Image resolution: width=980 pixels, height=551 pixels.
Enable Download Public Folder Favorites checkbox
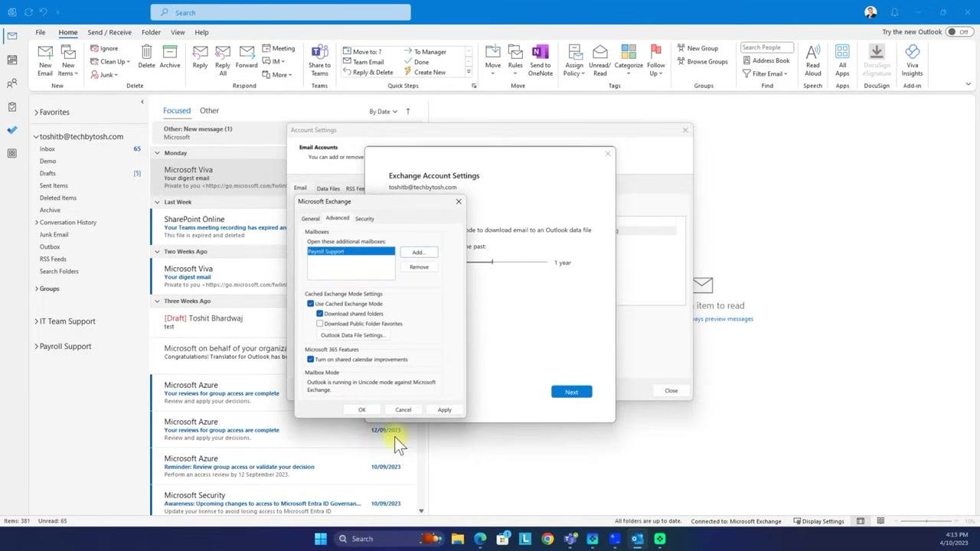point(320,324)
